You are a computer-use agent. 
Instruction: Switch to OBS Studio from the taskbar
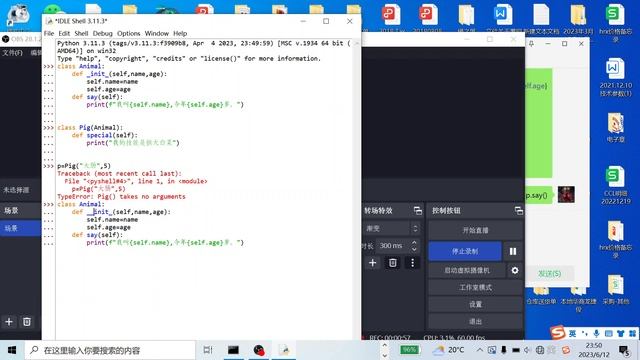click(259, 350)
